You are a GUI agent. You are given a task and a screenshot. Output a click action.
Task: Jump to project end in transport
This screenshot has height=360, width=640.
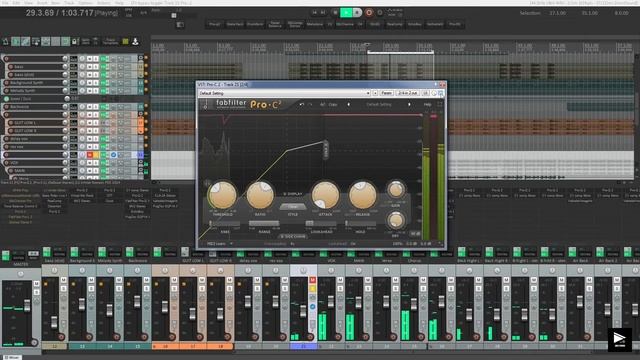(x=323, y=13)
